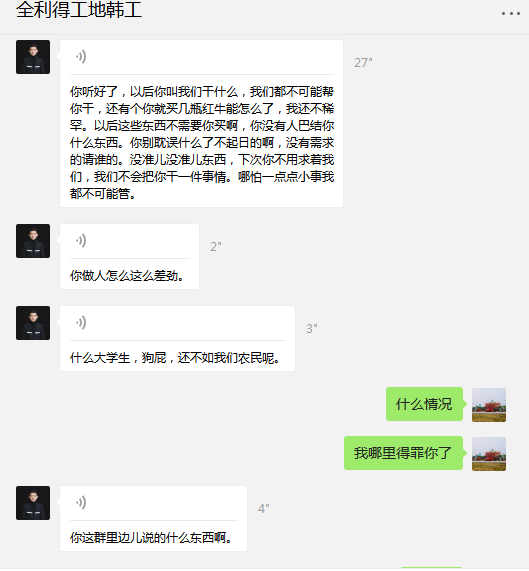Select the green 什么情况 message bubble

(424, 404)
